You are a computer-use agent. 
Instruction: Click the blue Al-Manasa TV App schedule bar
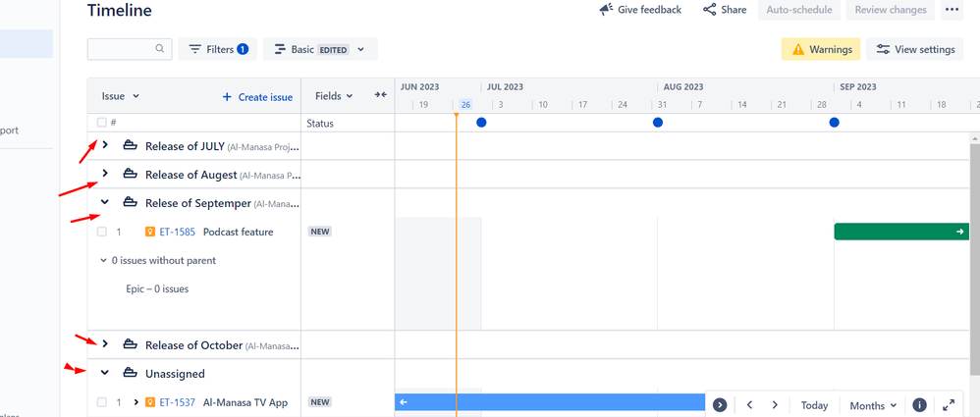(550, 402)
